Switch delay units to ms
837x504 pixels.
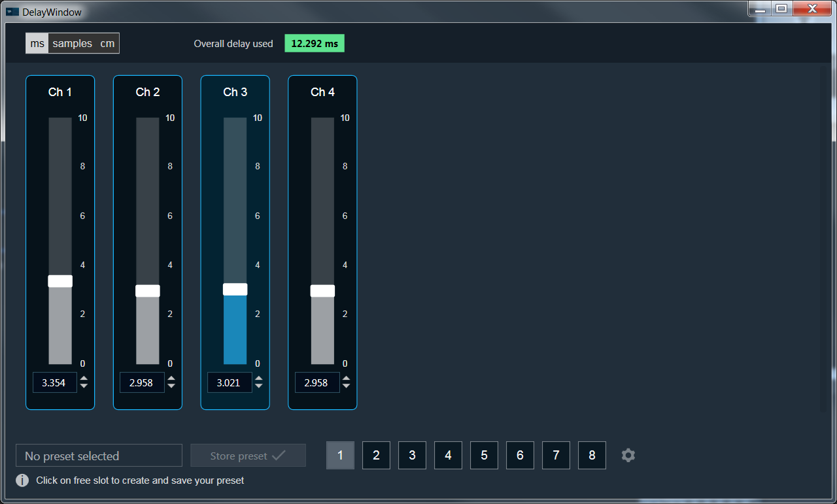(x=38, y=43)
